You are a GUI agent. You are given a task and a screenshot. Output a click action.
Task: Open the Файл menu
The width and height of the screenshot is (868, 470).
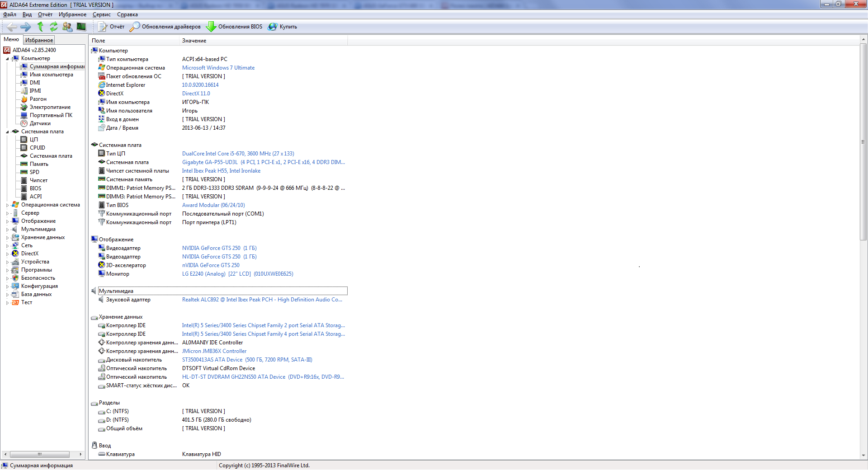(x=9, y=14)
